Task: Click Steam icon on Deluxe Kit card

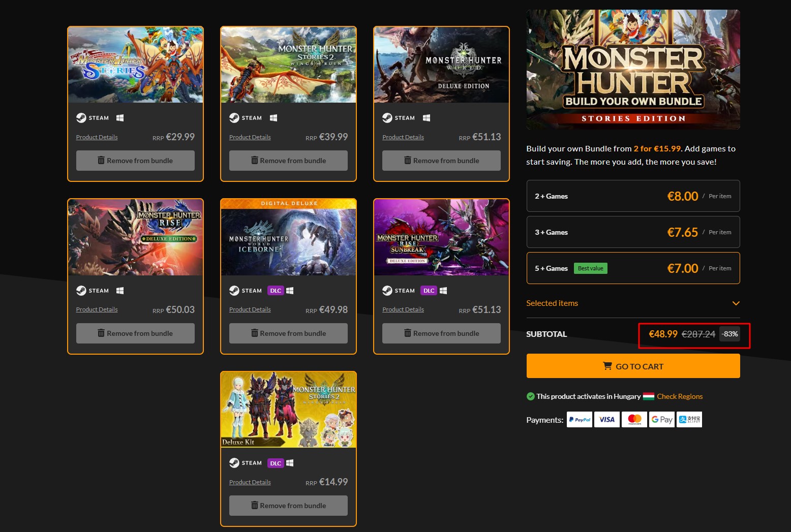Action: point(246,463)
